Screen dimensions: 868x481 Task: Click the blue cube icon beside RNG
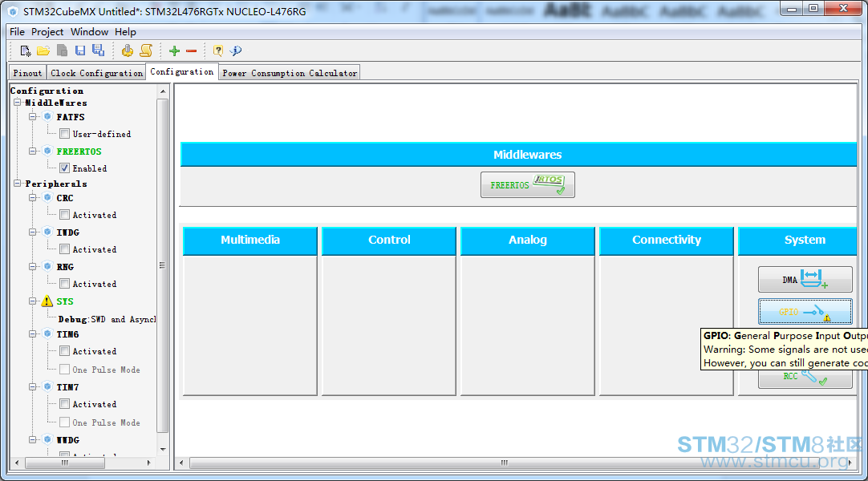point(47,266)
